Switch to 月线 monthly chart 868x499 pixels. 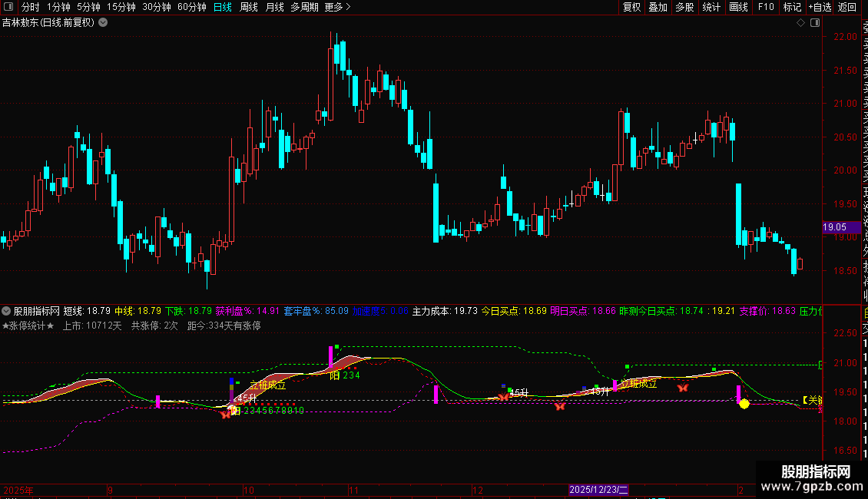pyautogui.click(x=274, y=7)
